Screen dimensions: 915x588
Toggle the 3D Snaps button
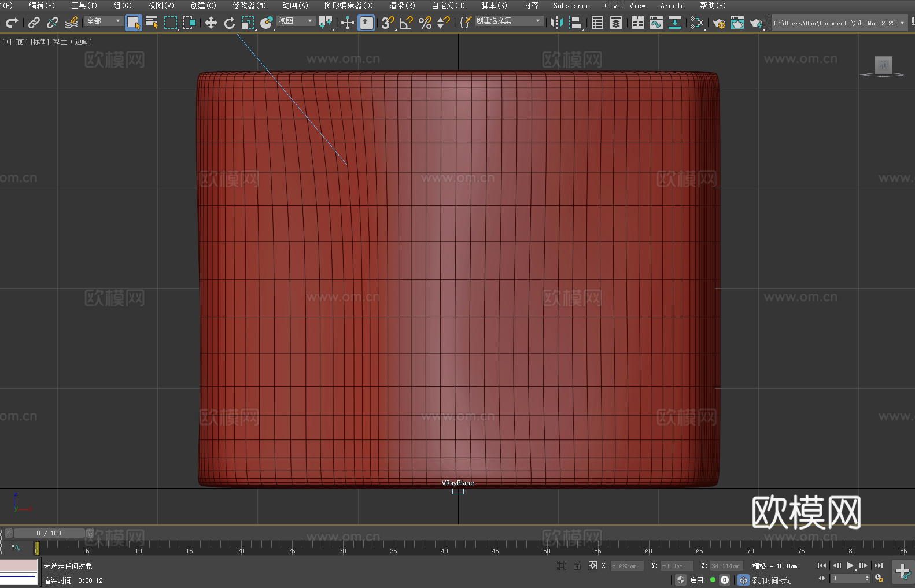(388, 23)
